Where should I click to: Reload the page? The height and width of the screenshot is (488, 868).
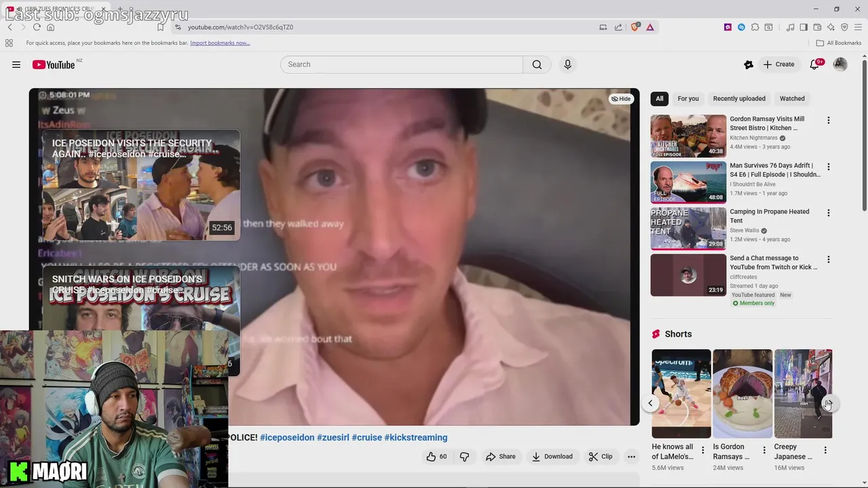coord(37,27)
